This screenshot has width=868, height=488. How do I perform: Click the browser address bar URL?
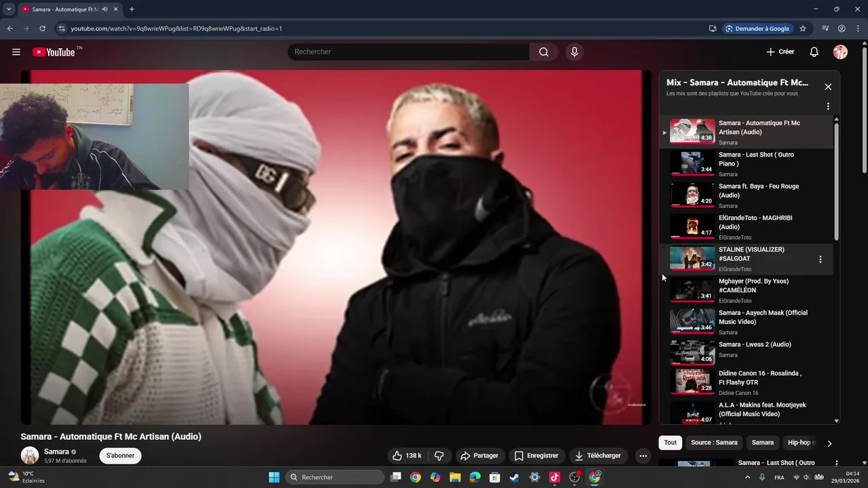coord(176,28)
